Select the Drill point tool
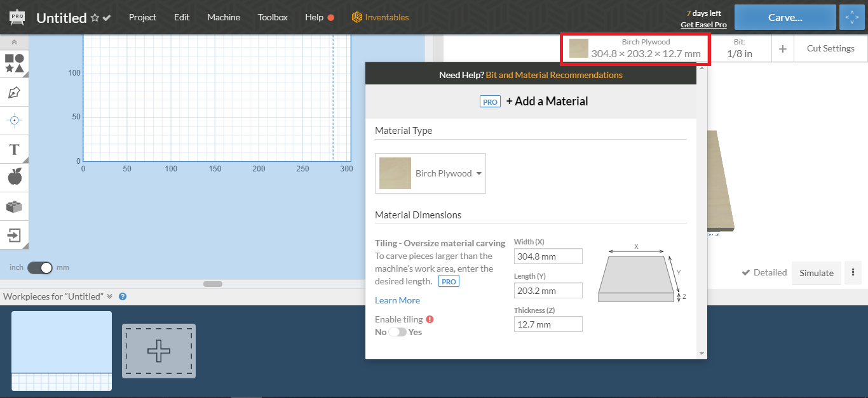868x398 pixels. [15, 120]
